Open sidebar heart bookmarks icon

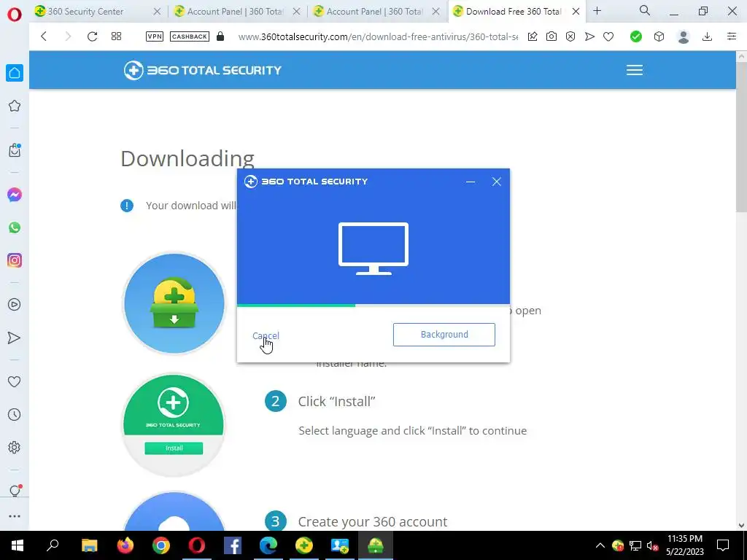[15, 382]
